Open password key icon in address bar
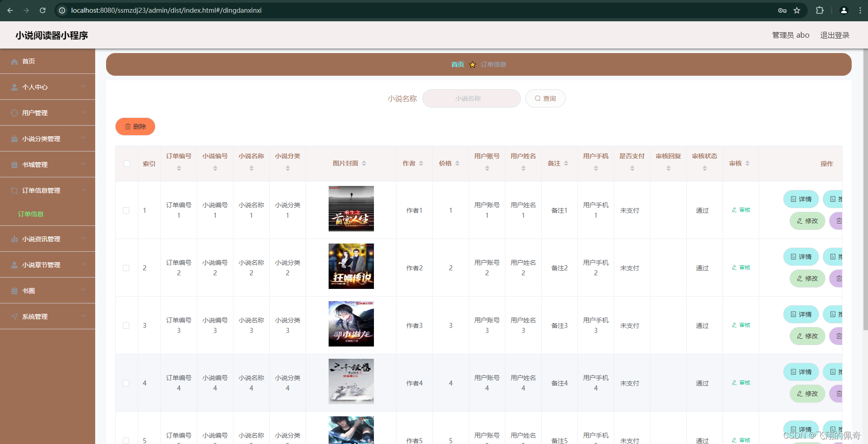This screenshot has width=868, height=444. (x=782, y=10)
